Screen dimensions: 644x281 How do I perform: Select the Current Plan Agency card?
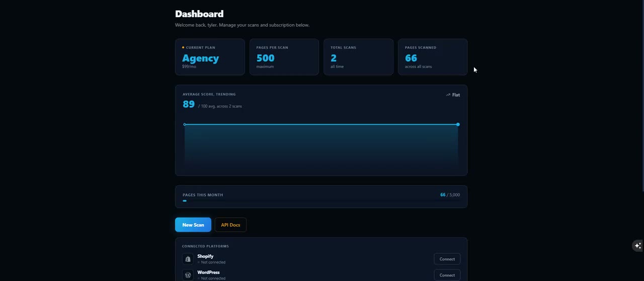tap(210, 57)
